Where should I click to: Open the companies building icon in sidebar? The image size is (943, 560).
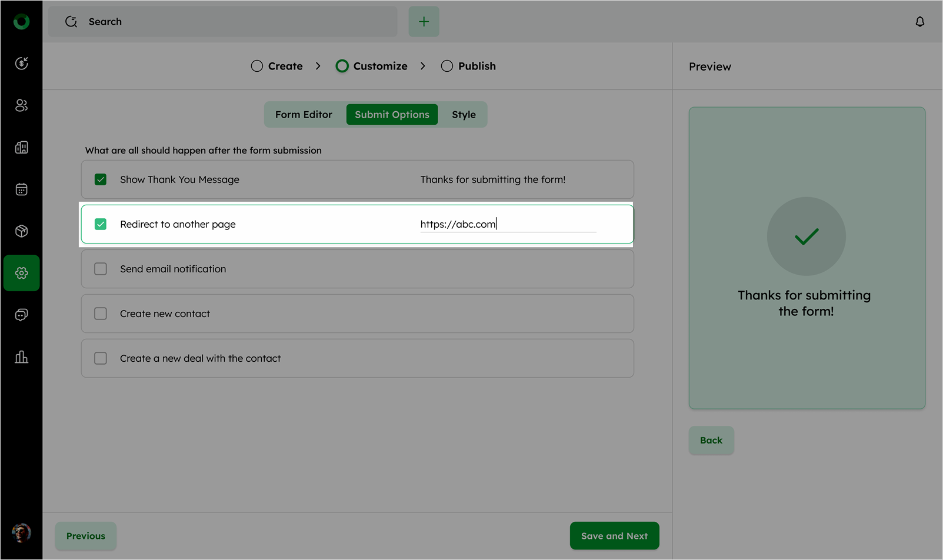(x=22, y=147)
